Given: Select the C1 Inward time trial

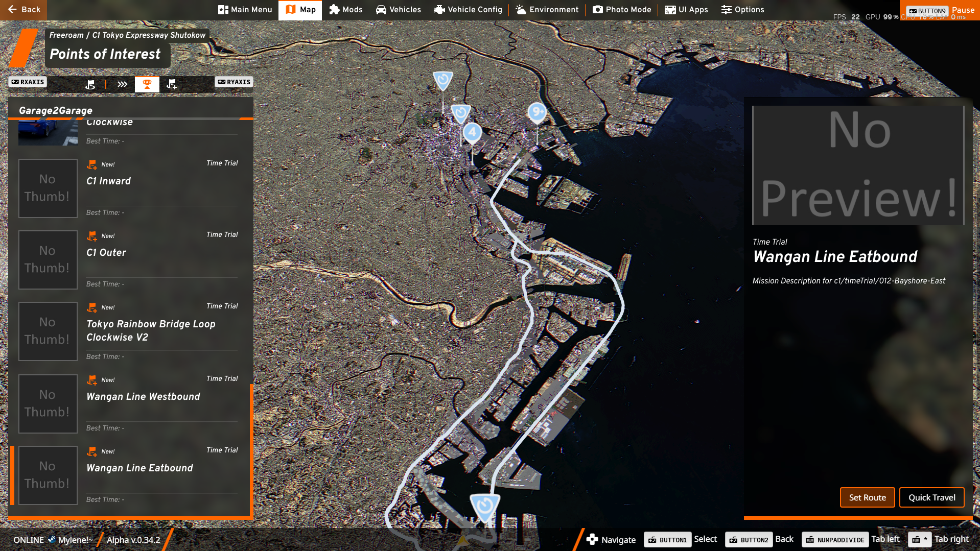Looking at the screenshot, I should 129,188.
